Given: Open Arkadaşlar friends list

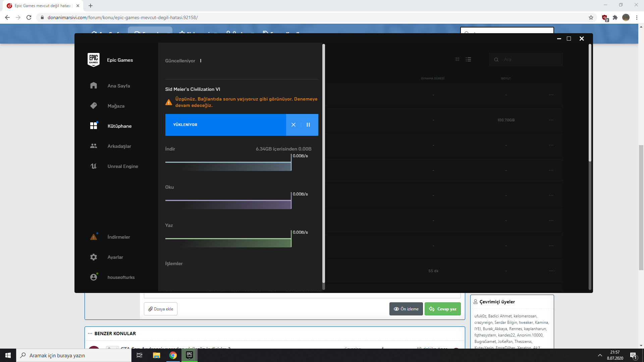Looking at the screenshot, I should (x=119, y=146).
